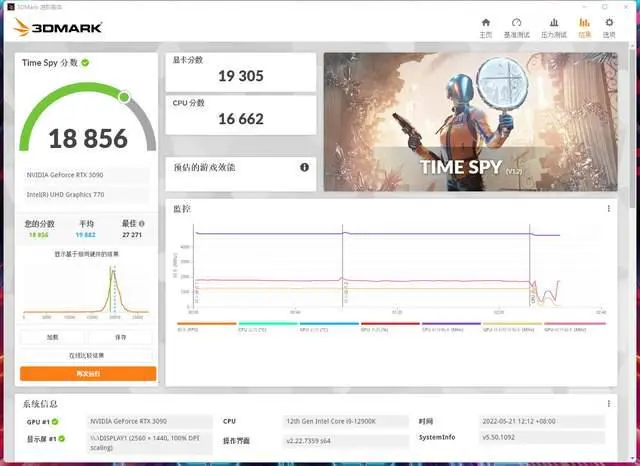Click the 监控 monitoring heading
The height and width of the screenshot is (466, 640).
182,209
